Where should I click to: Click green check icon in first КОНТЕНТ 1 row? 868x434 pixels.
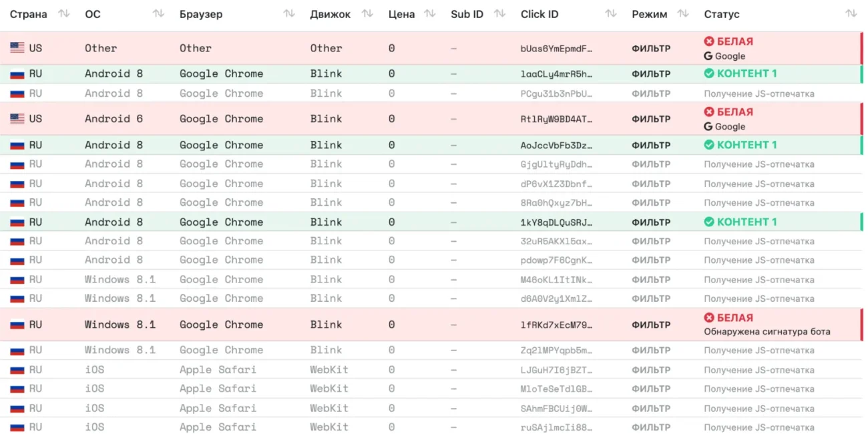709,73
